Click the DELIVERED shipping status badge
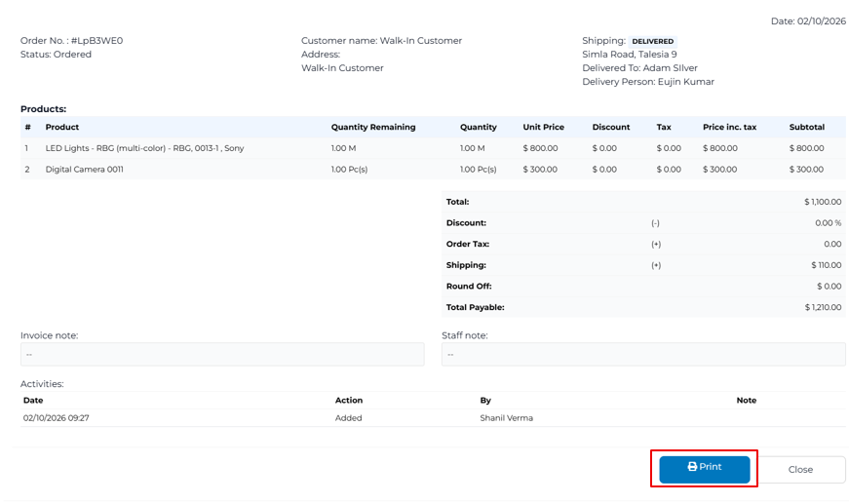This screenshot has width=849, height=504. (652, 41)
